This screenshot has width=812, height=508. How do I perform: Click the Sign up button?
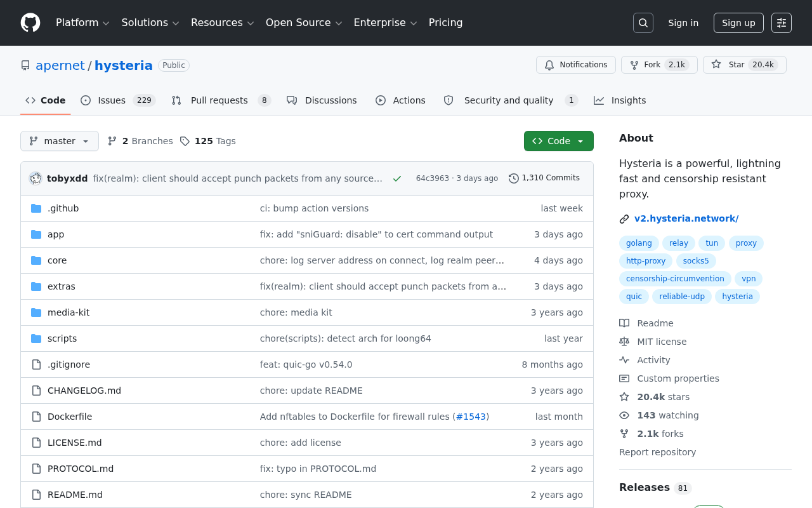coord(738,23)
